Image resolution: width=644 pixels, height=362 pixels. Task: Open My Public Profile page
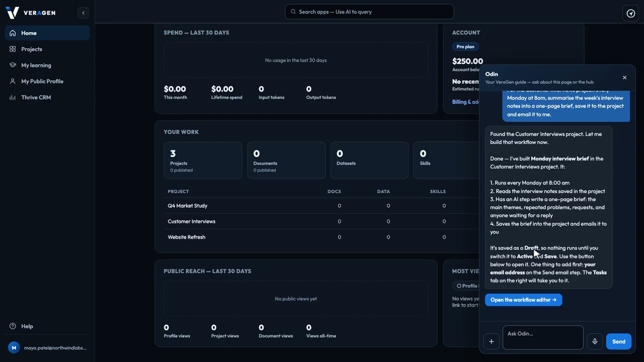point(47,81)
